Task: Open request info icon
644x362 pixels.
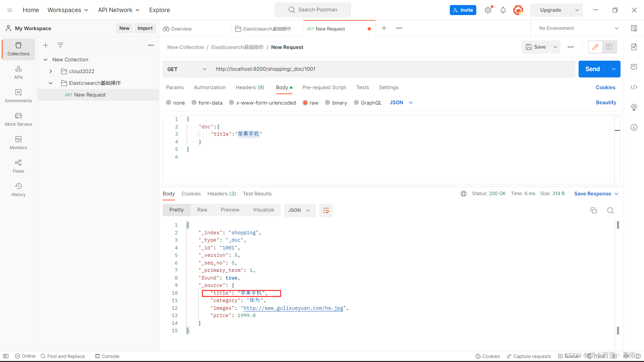Action: point(634,127)
